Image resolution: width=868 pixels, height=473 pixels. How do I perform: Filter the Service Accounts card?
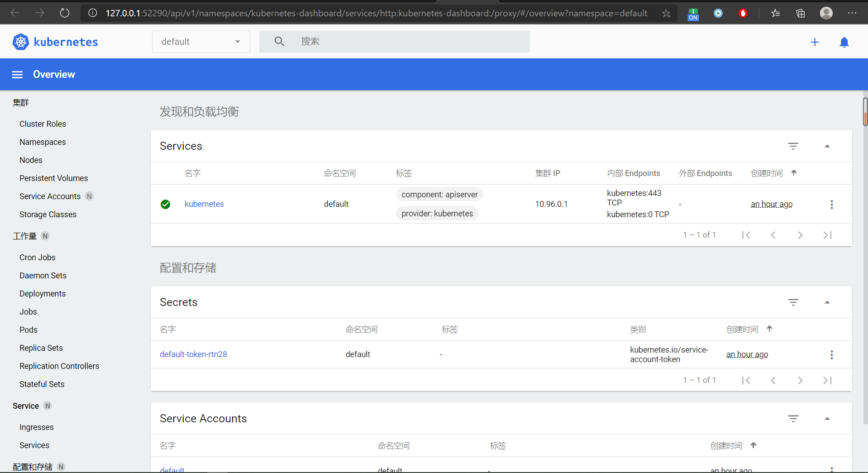[x=793, y=419]
